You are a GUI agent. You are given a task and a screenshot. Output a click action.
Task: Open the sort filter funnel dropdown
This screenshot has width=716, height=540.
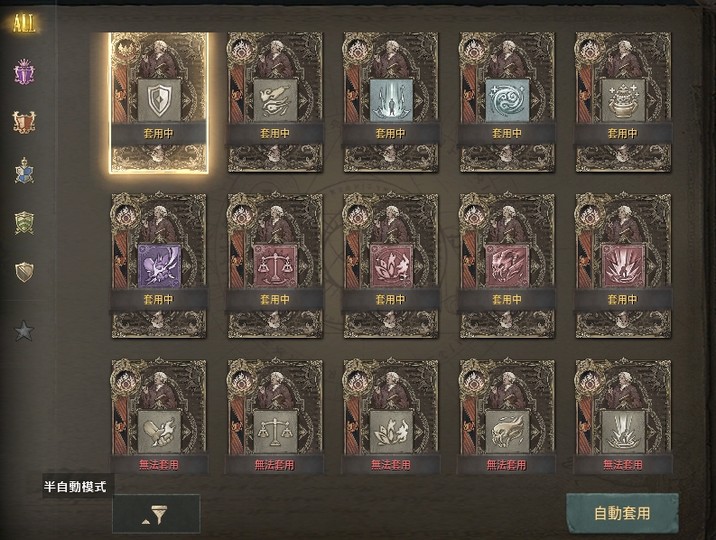[x=156, y=514]
